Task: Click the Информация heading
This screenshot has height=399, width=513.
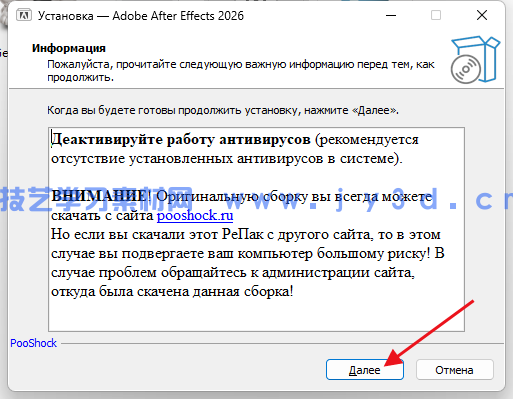Action: [69, 48]
